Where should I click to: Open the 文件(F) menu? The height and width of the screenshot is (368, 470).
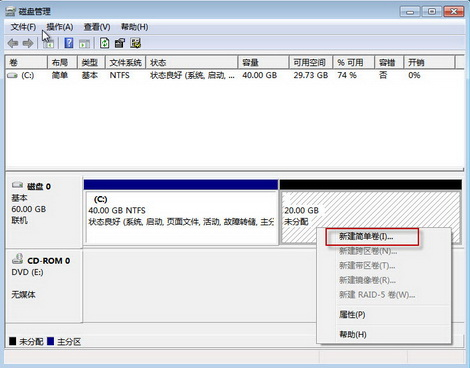23,27
